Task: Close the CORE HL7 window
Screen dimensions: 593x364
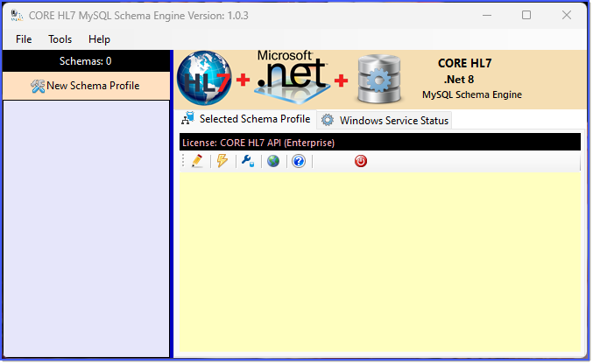Action: (567, 16)
